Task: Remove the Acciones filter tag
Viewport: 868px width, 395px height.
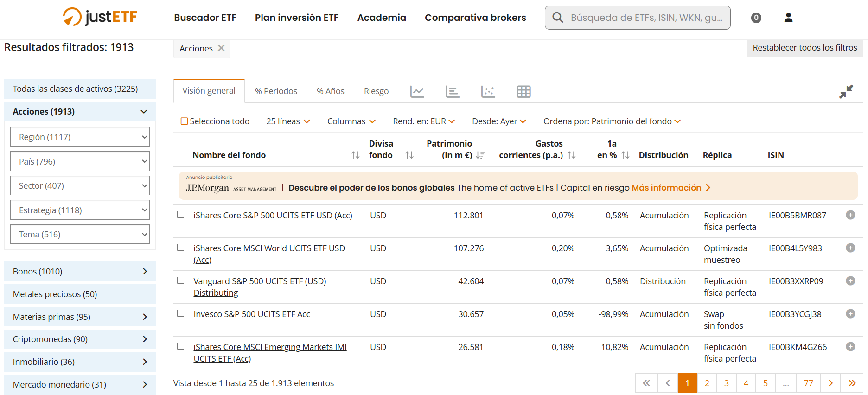Action: (221, 48)
